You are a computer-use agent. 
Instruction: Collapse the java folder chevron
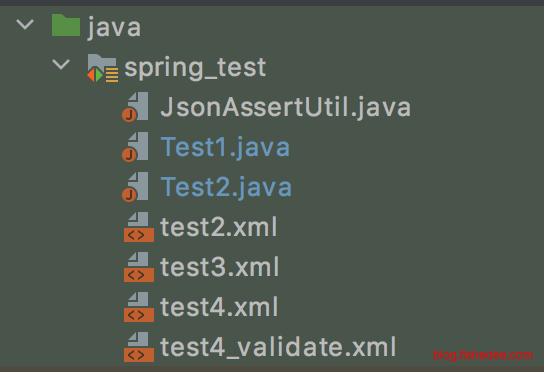25,25
